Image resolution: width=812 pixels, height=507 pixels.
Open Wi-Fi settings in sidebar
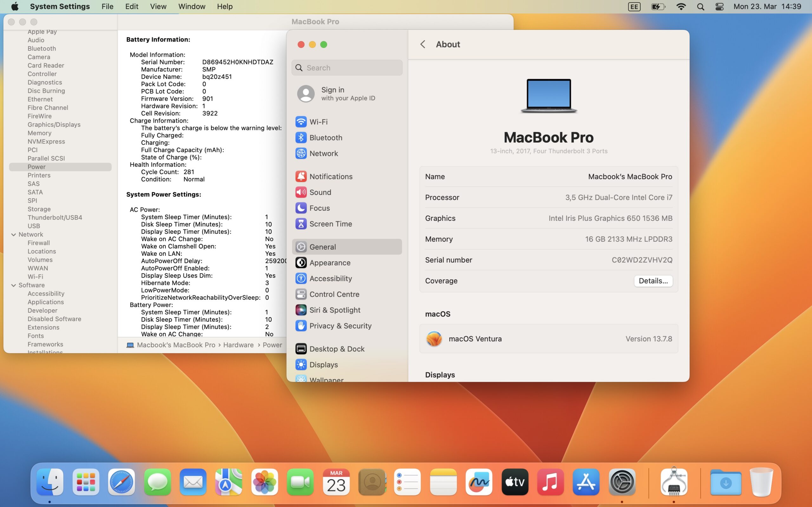318,122
